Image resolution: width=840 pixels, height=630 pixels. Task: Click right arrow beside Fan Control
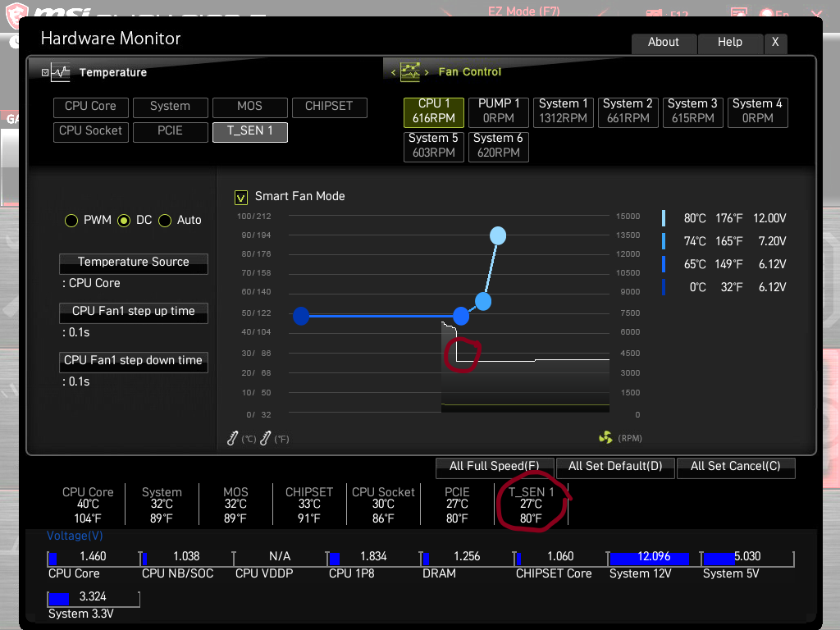point(427,72)
